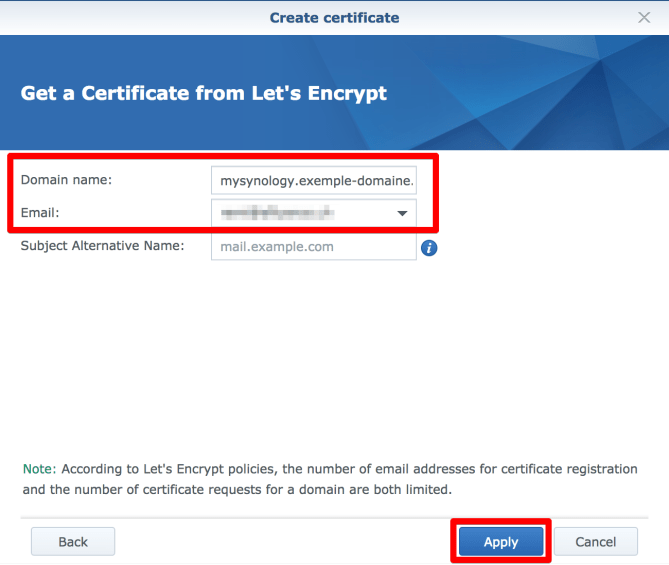669x565 pixels.
Task: Click the note's second line about domain limits
Action: 236,490
